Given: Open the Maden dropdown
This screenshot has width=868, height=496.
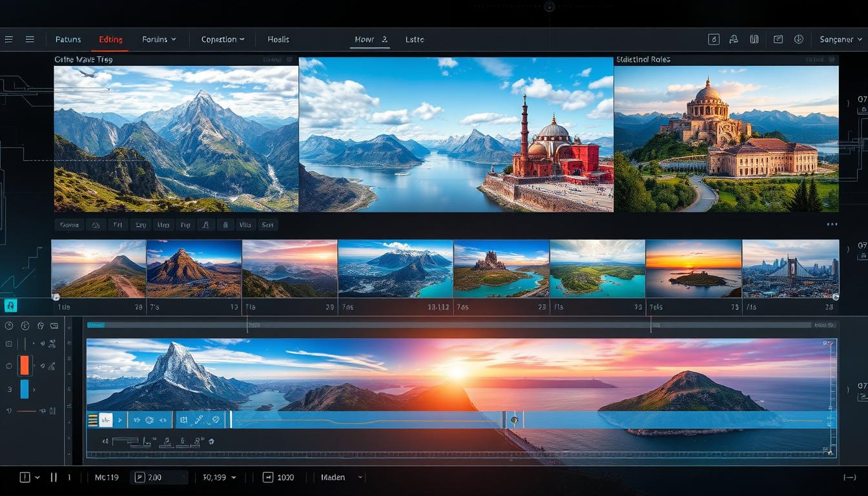Looking at the screenshot, I should (343, 477).
